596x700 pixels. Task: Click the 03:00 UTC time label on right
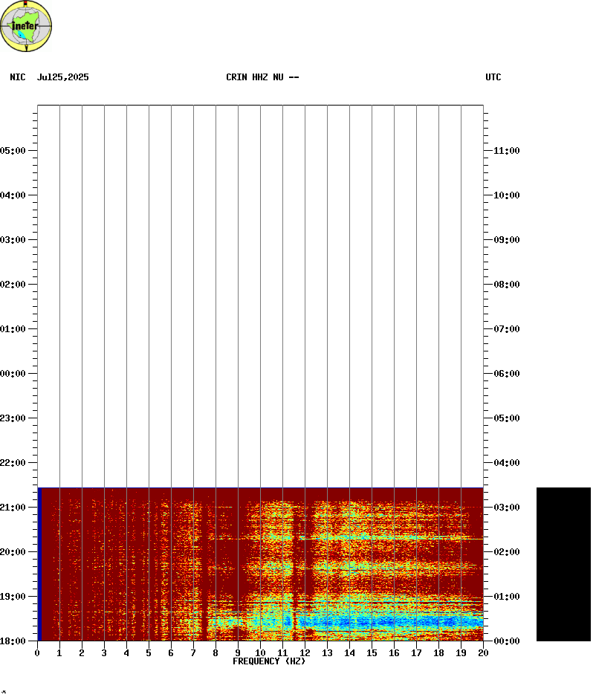click(507, 508)
